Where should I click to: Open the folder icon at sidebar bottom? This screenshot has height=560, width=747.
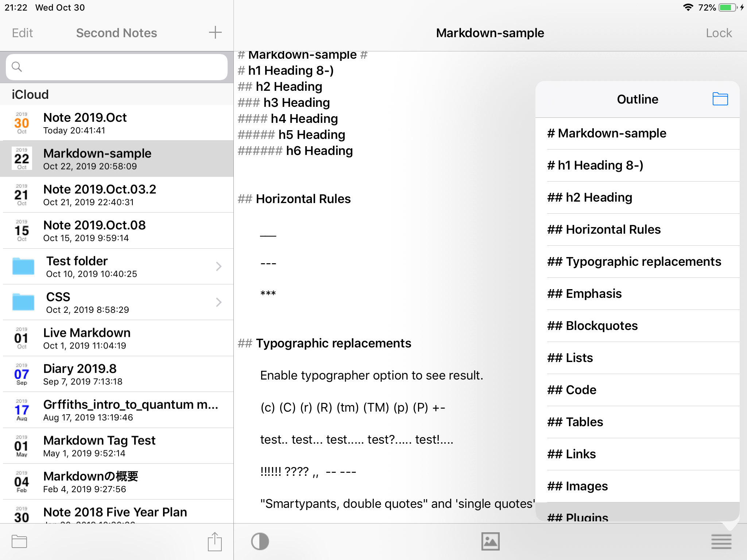[19, 541]
